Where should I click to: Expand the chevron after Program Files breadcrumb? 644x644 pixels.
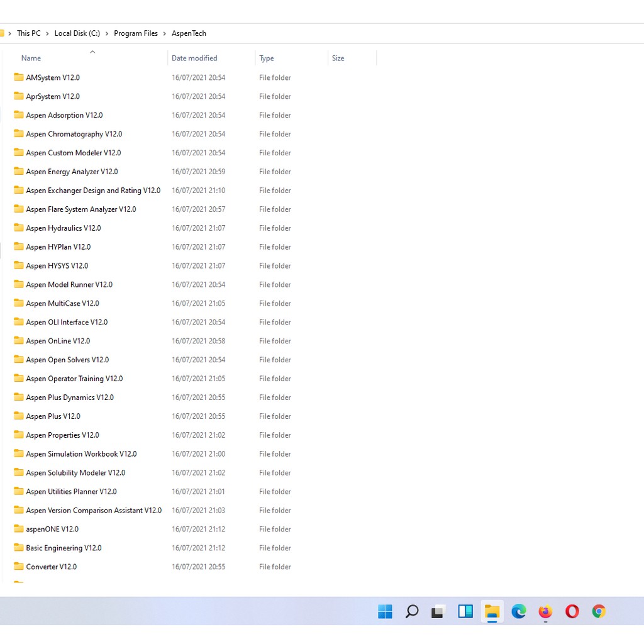point(165,33)
